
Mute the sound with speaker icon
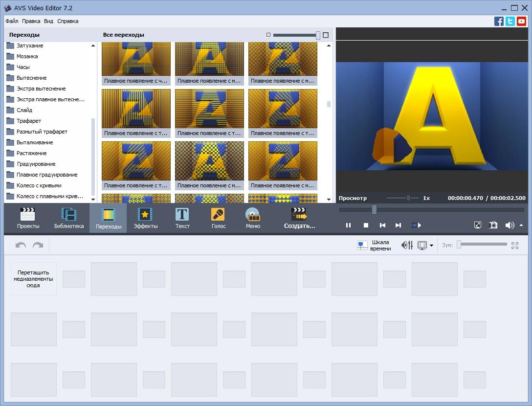point(510,225)
